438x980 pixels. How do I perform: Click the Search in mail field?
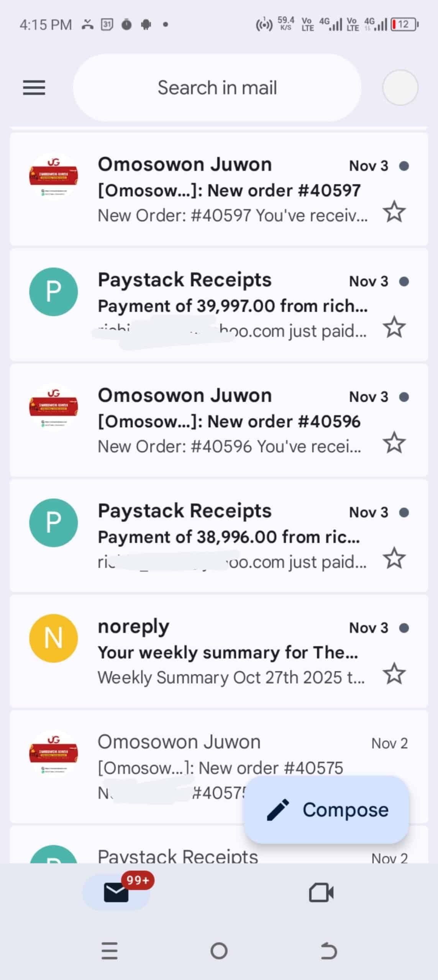click(x=217, y=88)
